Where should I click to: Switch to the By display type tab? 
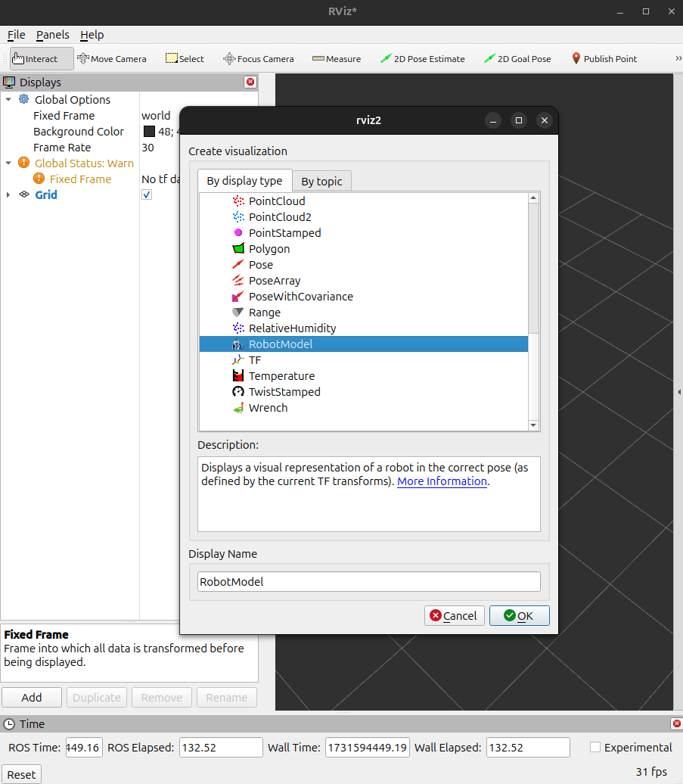click(x=245, y=181)
